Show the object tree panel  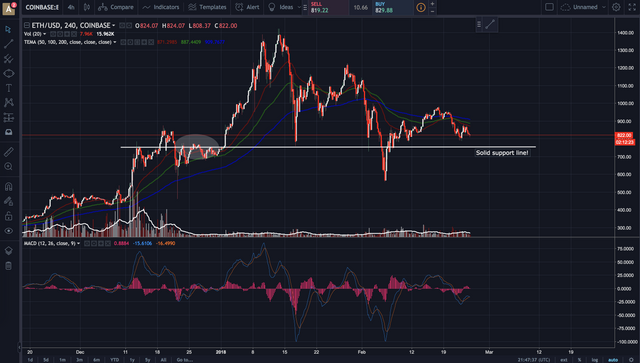(8, 251)
